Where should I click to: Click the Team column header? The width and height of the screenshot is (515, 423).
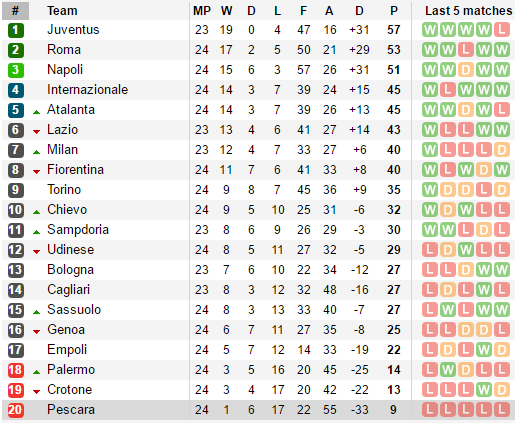(62, 11)
